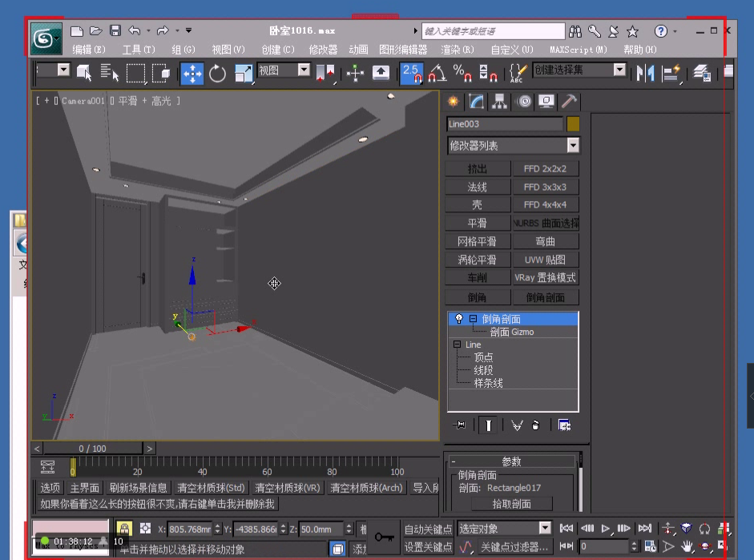Apply the 涡轮平滑 modifier button
This screenshot has width=754, height=560.
(x=478, y=260)
